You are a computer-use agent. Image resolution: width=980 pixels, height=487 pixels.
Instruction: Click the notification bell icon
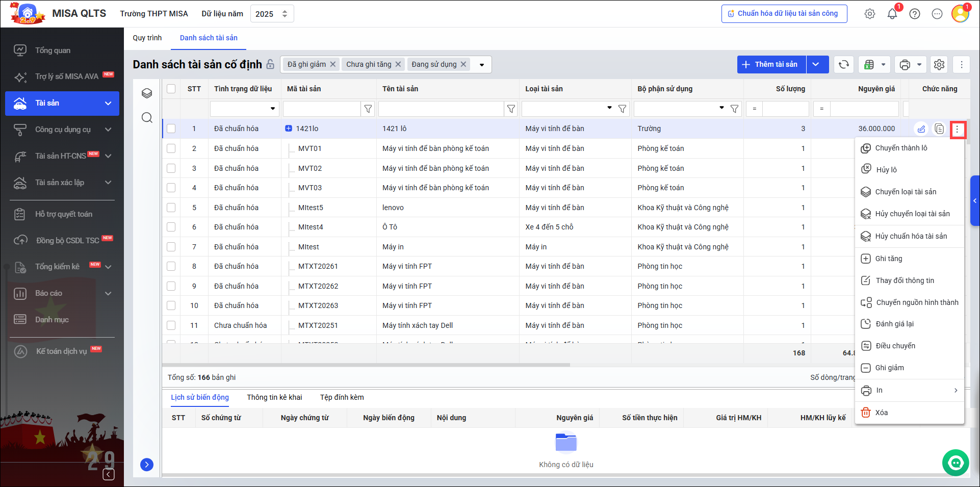892,14
